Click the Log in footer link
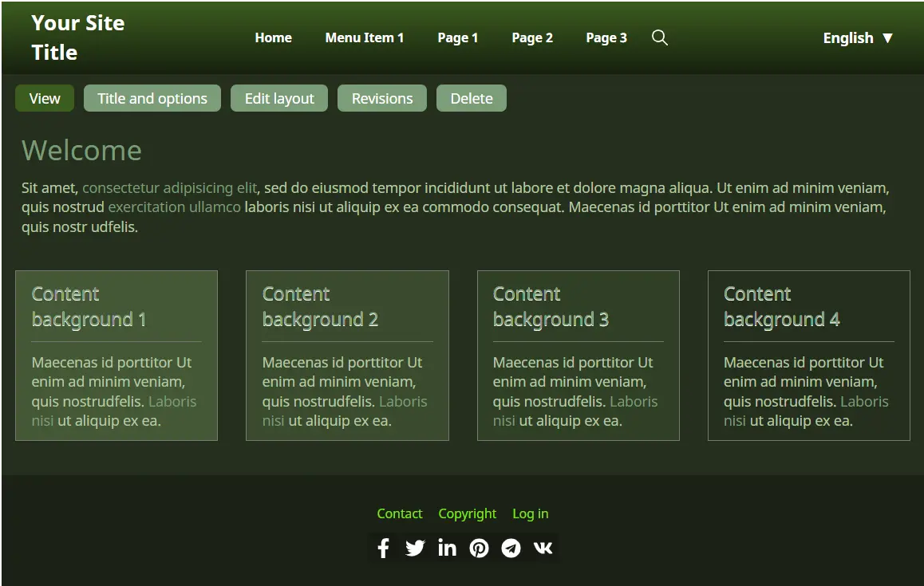Screen dimensions: 924x586 (530, 513)
